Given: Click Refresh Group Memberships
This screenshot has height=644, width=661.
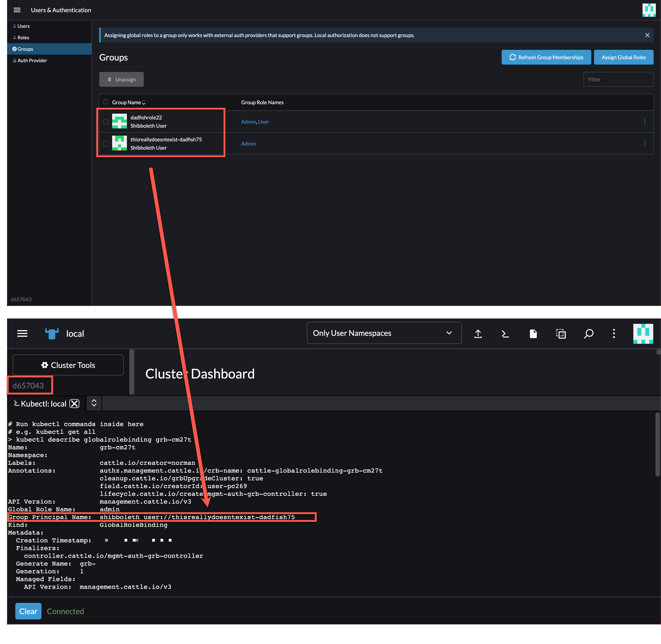Looking at the screenshot, I should point(546,57).
